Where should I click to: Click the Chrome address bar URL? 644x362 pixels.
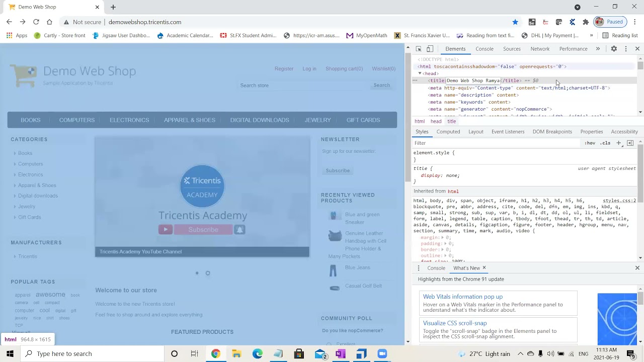[145, 22]
